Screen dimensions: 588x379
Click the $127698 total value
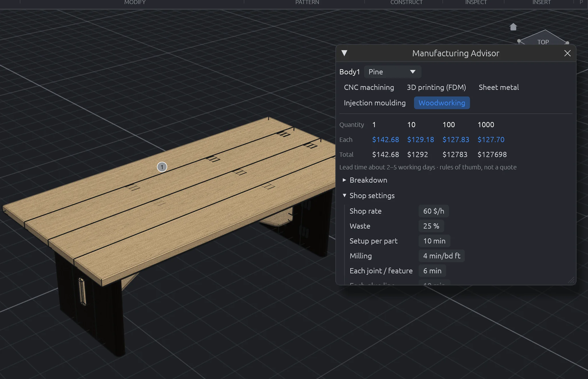pos(492,154)
